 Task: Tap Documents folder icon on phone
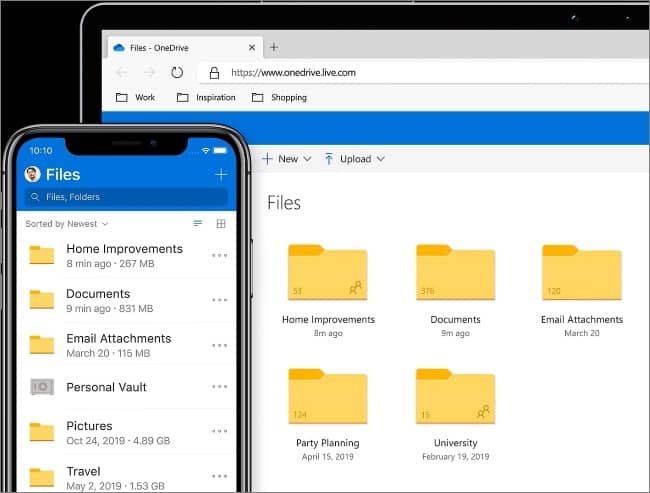(x=41, y=299)
